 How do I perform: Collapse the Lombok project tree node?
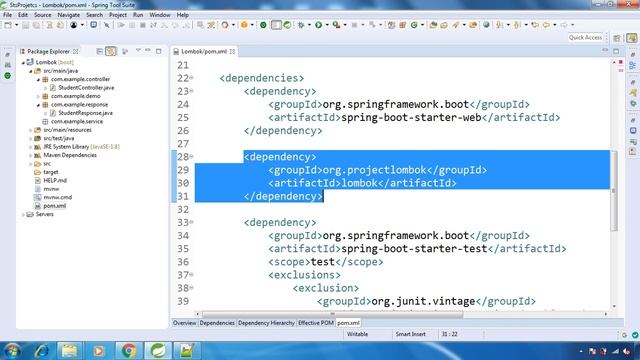[23, 62]
